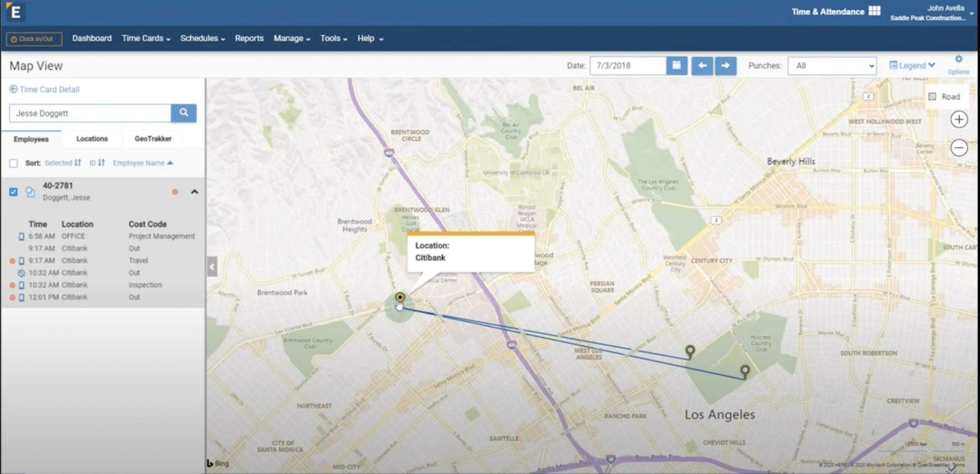Open the apps grid beside Time & Attendance

click(x=874, y=11)
